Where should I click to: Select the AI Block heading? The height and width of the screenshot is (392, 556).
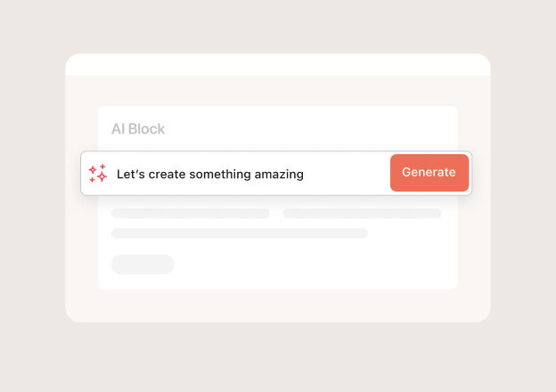coord(138,129)
